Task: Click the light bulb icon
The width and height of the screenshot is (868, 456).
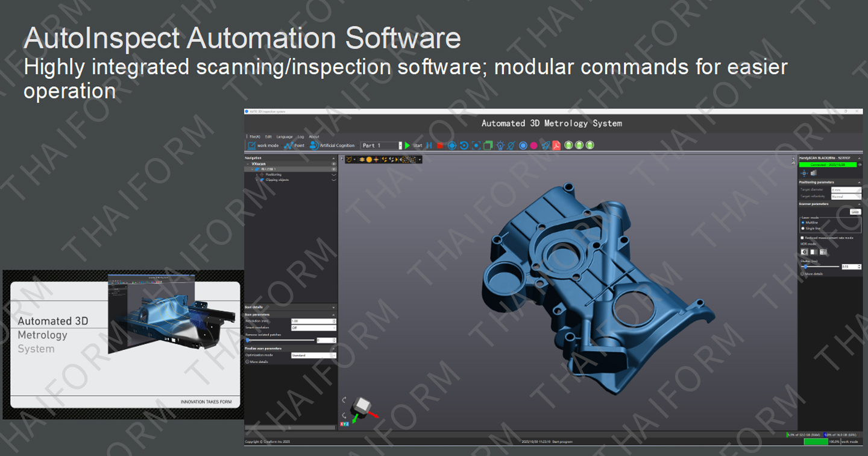Action: coord(500,145)
